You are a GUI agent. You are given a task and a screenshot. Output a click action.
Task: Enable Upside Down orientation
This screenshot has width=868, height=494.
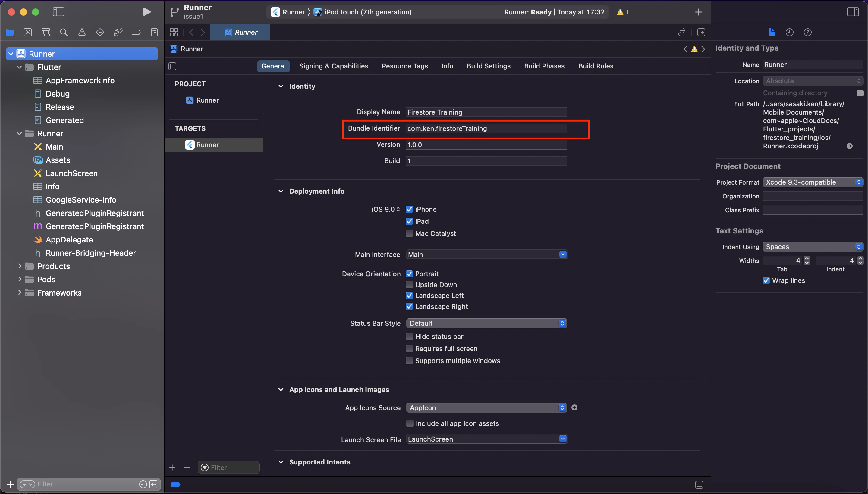pos(409,285)
